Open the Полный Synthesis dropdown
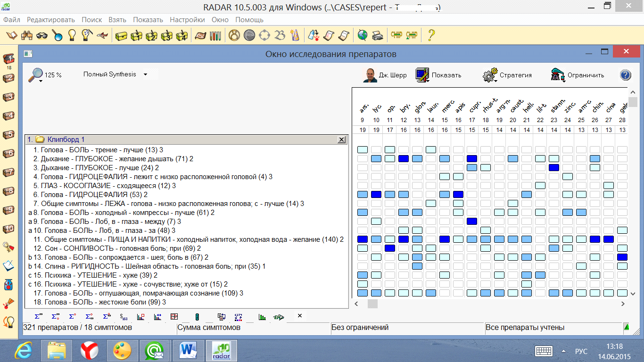Screen dimensions: 644x362 [x=115, y=74]
